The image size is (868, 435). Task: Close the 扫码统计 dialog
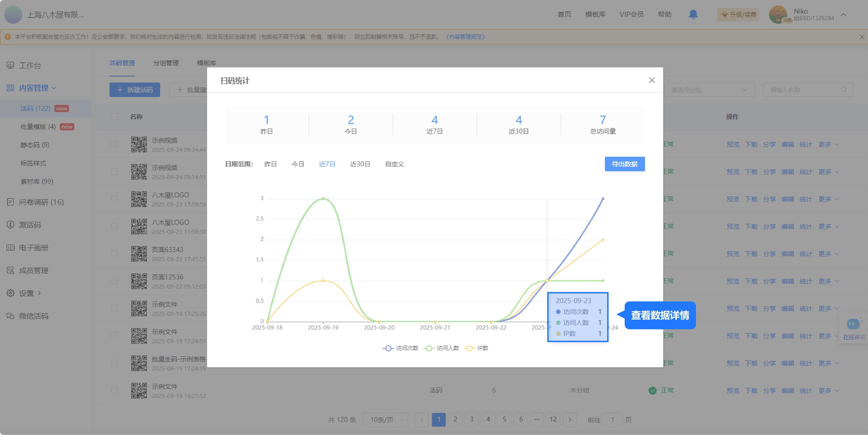[x=651, y=80]
